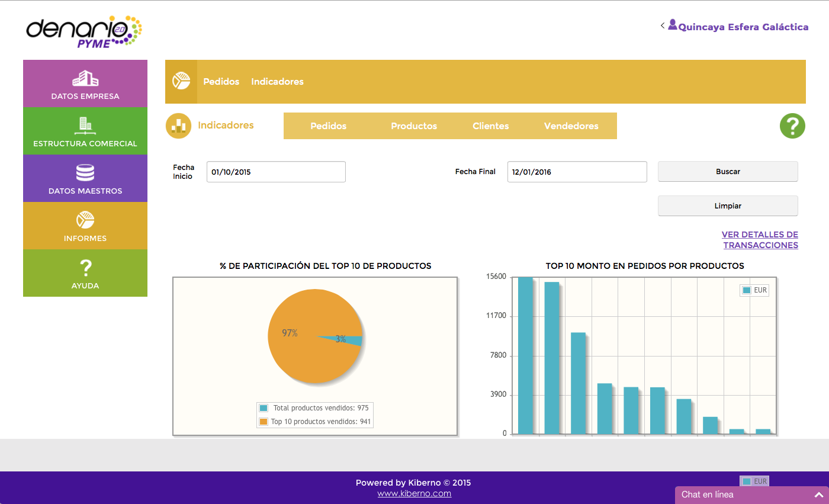Switch to the Productos tab
Image resolution: width=829 pixels, height=504 pixels.
pyautogui.click(x=414, y=126)
